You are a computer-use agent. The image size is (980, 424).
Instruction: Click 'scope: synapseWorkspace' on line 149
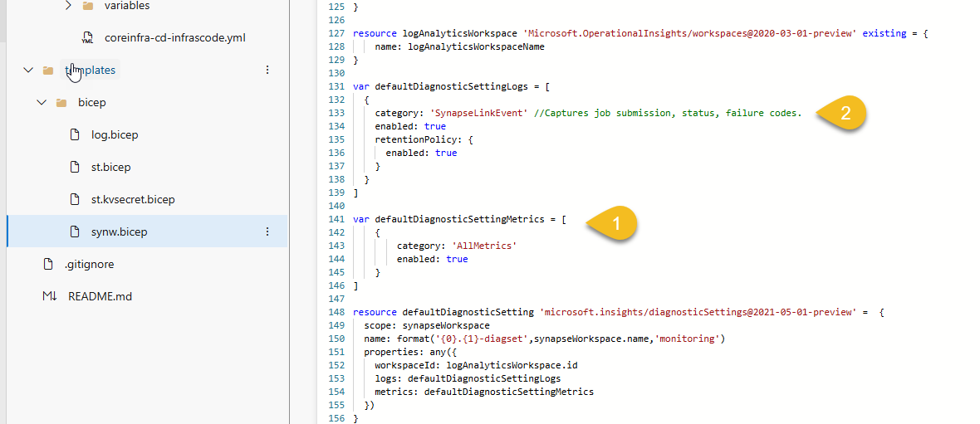tap(427, 325)
